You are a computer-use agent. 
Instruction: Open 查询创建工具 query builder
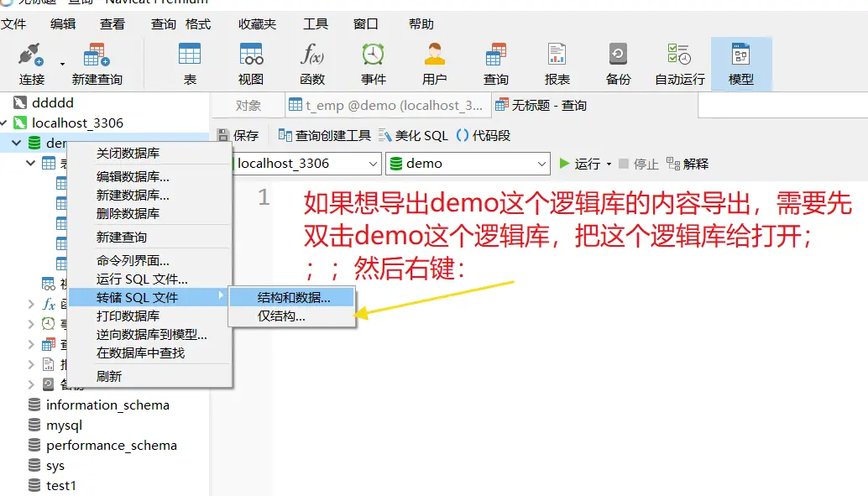point(324,135)
